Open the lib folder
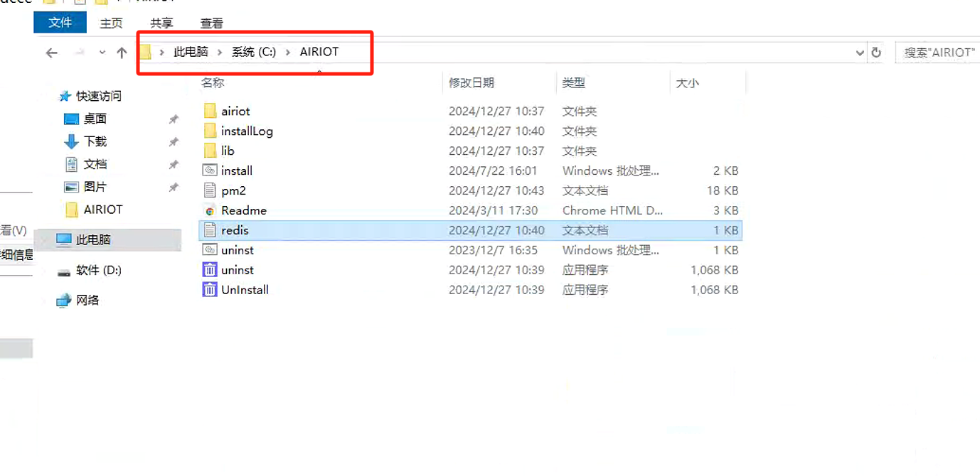Image resolution: width=980 pixels, height=476 pixels. pyautogui.click(x=223, y=151)
